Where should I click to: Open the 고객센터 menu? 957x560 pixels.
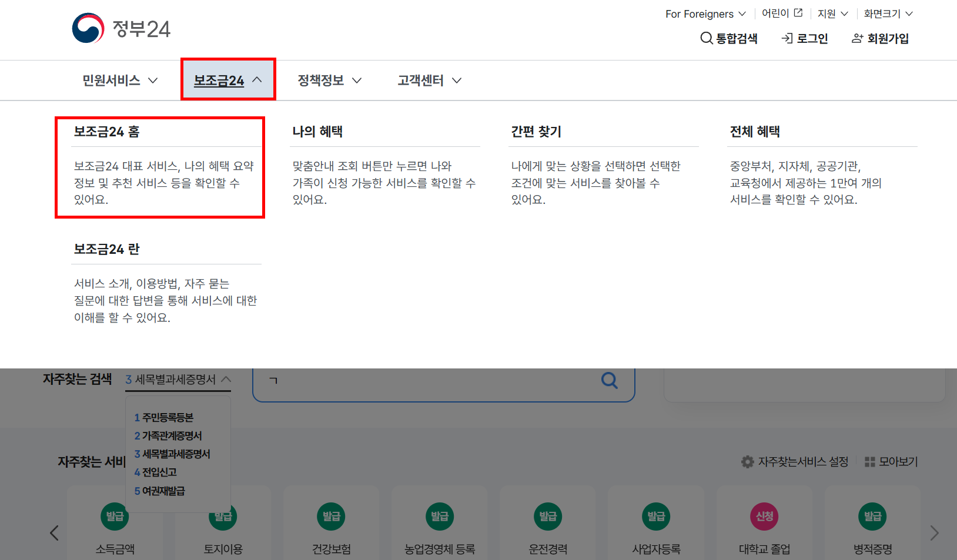429,81
